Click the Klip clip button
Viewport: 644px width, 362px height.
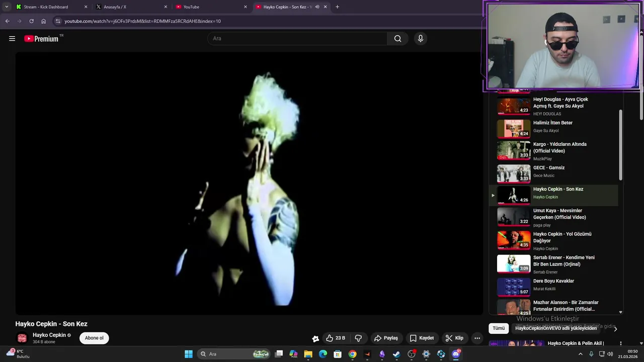click(454, 338)
